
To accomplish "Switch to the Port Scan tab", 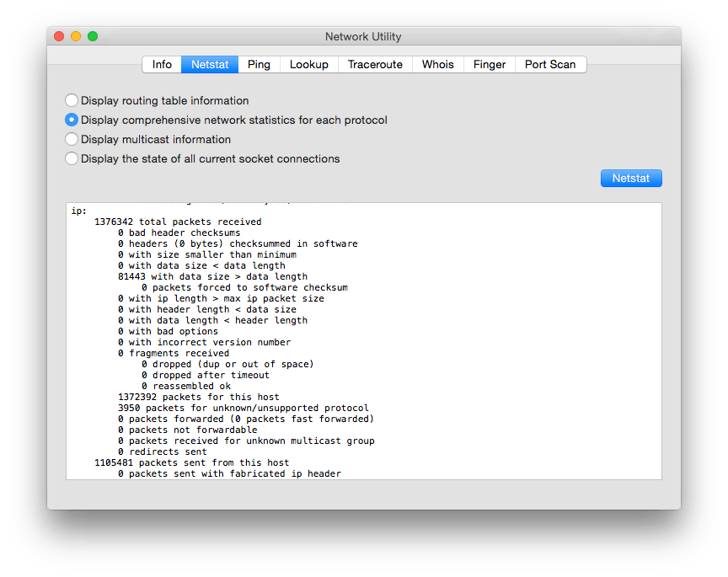I will 550,64.
